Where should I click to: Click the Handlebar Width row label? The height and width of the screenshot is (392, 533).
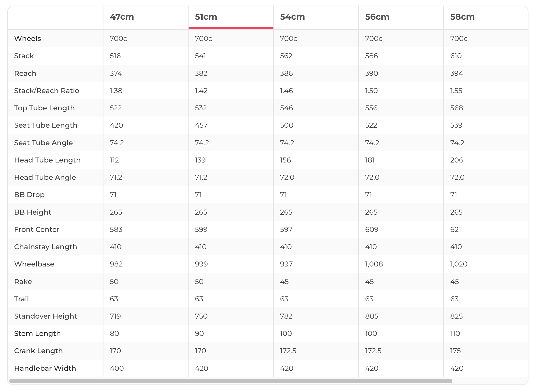45,368
